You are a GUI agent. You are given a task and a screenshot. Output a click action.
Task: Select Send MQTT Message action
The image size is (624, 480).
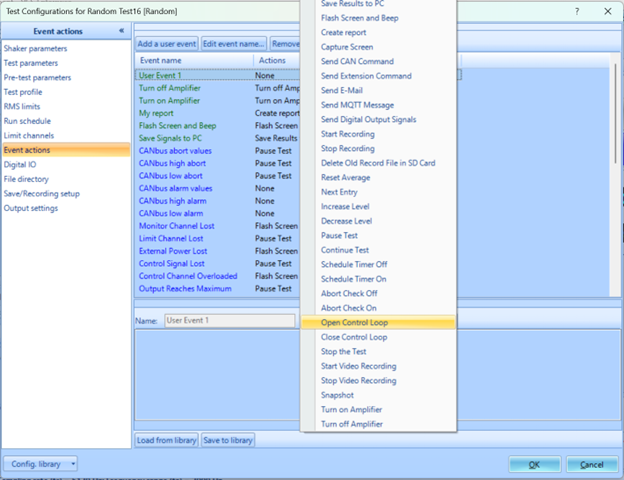(x=359, y=105)
